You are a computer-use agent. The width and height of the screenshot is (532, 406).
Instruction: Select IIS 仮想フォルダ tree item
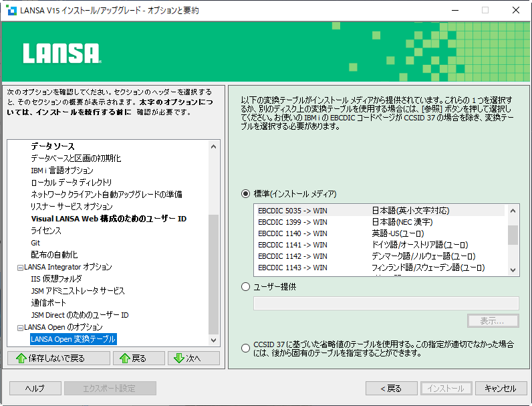56,279
